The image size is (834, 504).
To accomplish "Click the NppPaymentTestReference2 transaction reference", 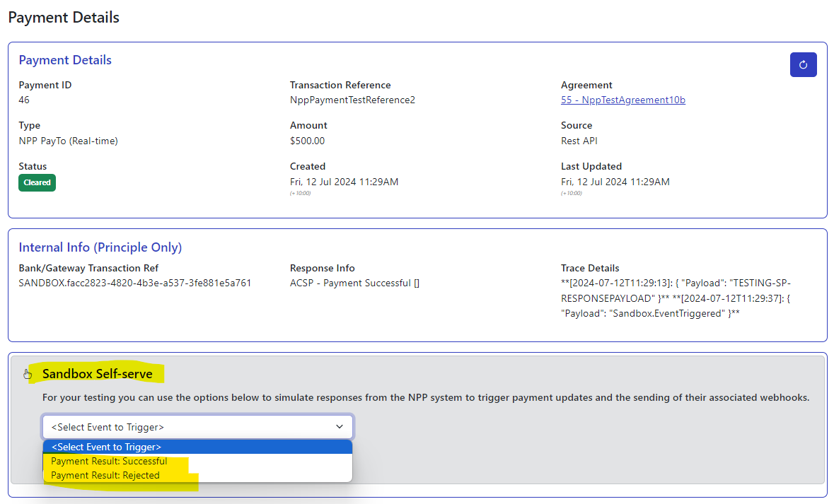I will (352, 100).
